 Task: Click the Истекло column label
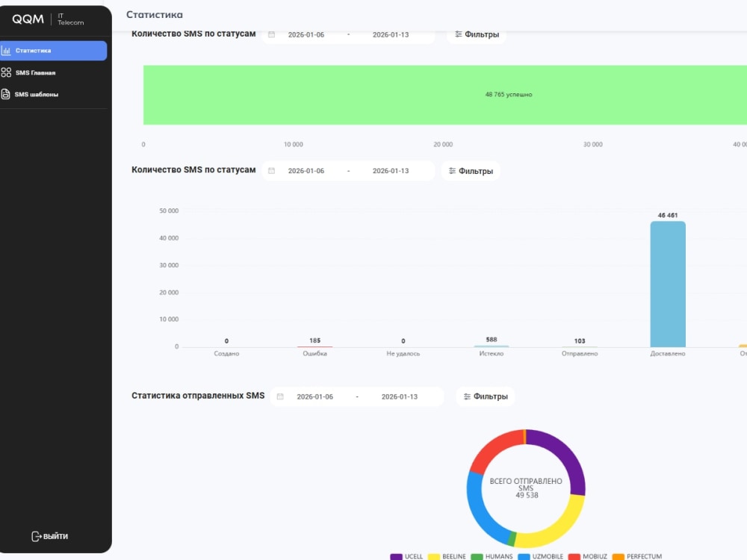(492, 353)
